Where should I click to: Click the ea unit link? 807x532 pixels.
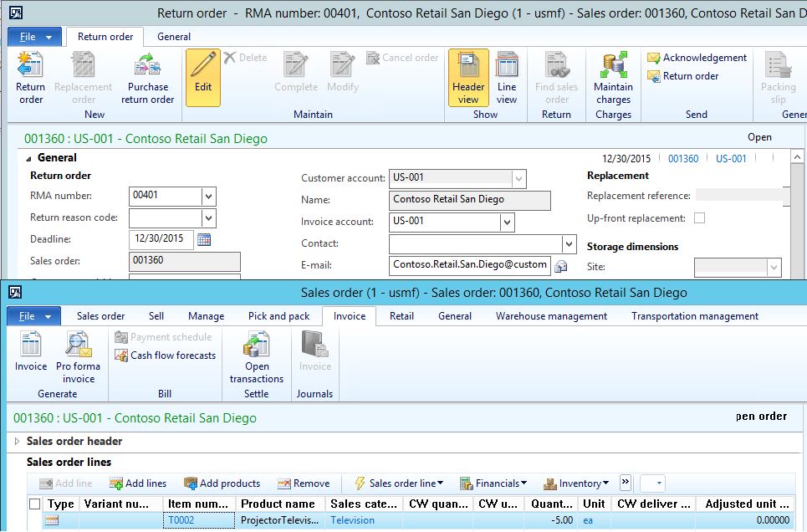click(588, 520)
